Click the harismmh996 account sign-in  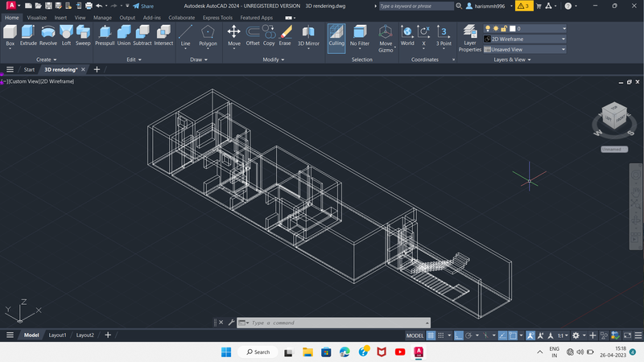click(x=485, y=6)
